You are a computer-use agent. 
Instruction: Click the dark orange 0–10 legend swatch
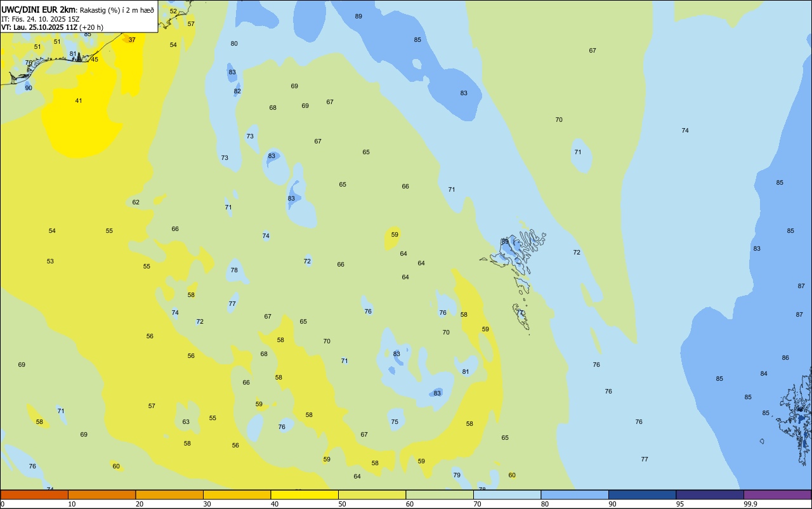coord(34,494)
